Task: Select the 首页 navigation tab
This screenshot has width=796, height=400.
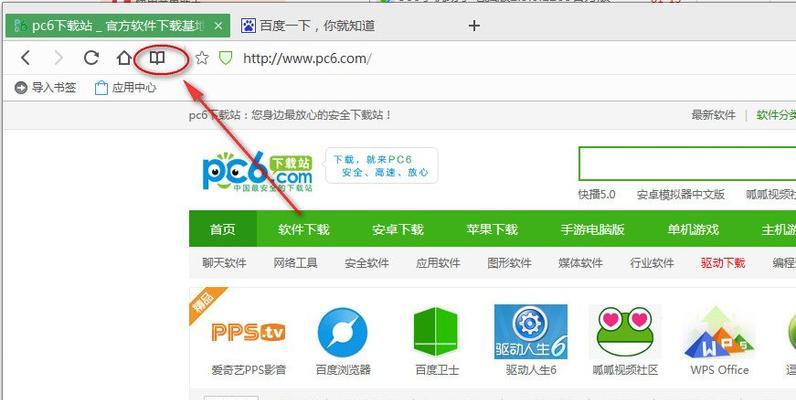Action: 223,229
